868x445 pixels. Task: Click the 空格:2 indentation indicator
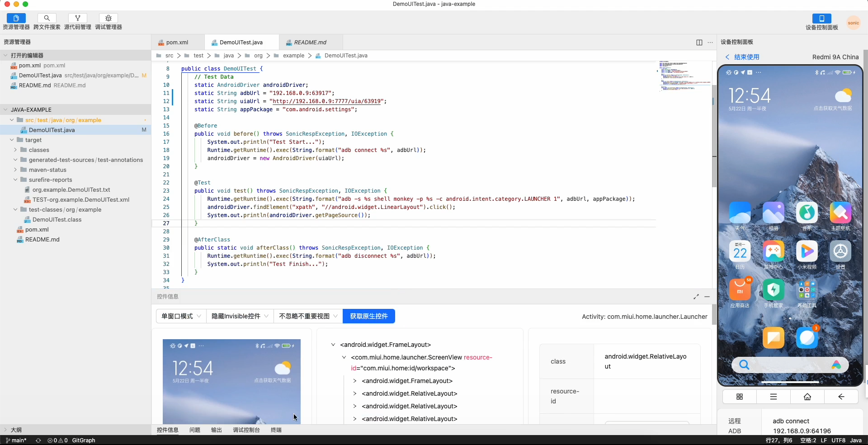click(808, 440)
